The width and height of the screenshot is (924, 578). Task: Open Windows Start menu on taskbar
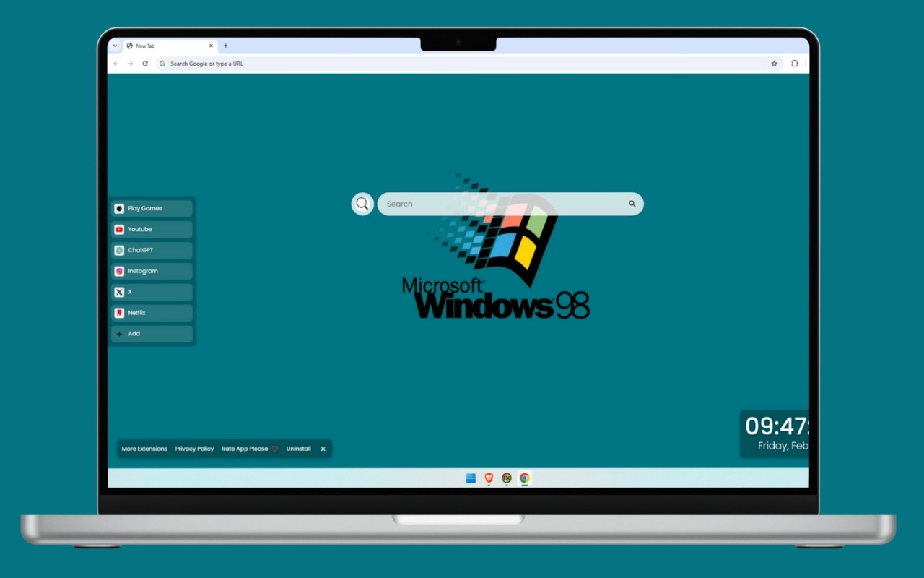(471, 478)
